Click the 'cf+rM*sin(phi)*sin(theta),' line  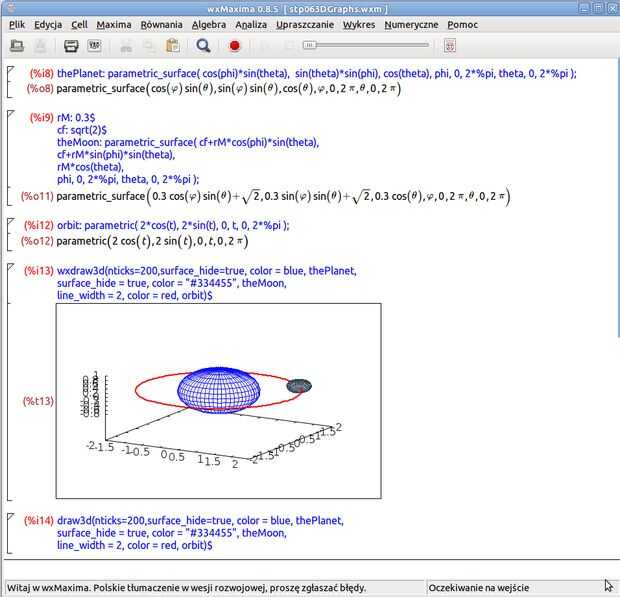pos(116,155)
